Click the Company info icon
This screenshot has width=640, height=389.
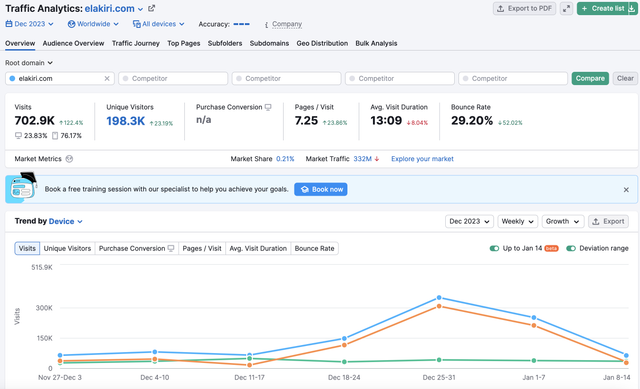[x=267, y=24]
